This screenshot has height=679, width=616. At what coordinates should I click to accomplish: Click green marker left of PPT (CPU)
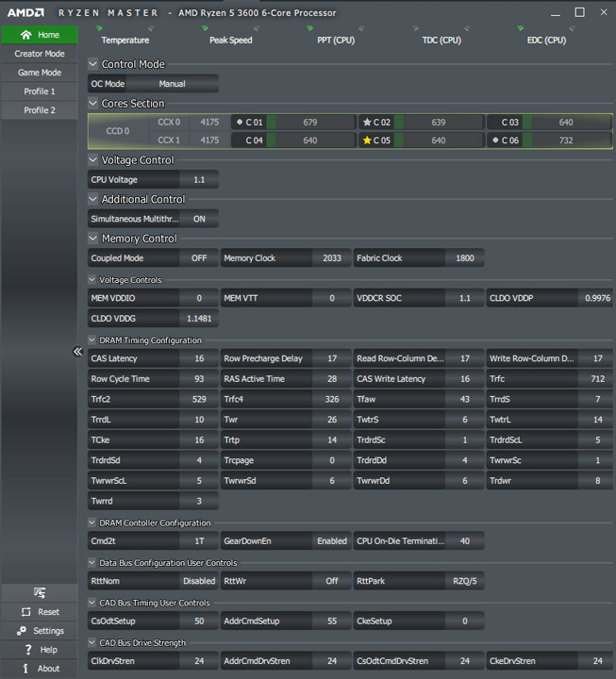(309, 28)
